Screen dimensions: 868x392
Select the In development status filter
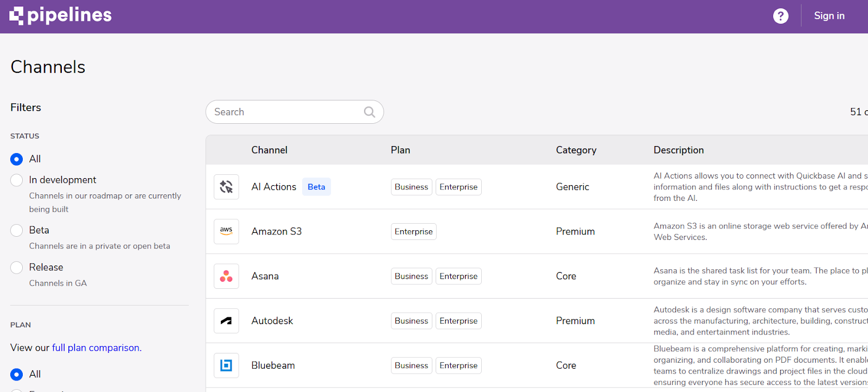pos(17,180)
